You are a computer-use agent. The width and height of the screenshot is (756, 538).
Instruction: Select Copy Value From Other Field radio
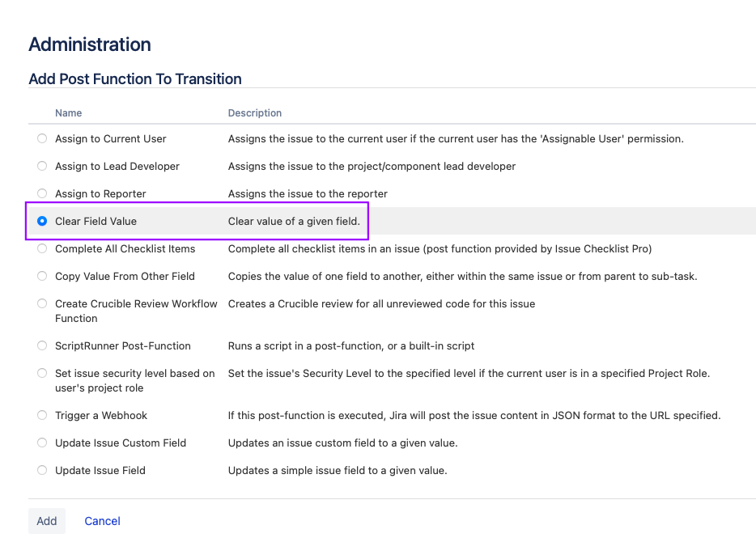(42, 277)
